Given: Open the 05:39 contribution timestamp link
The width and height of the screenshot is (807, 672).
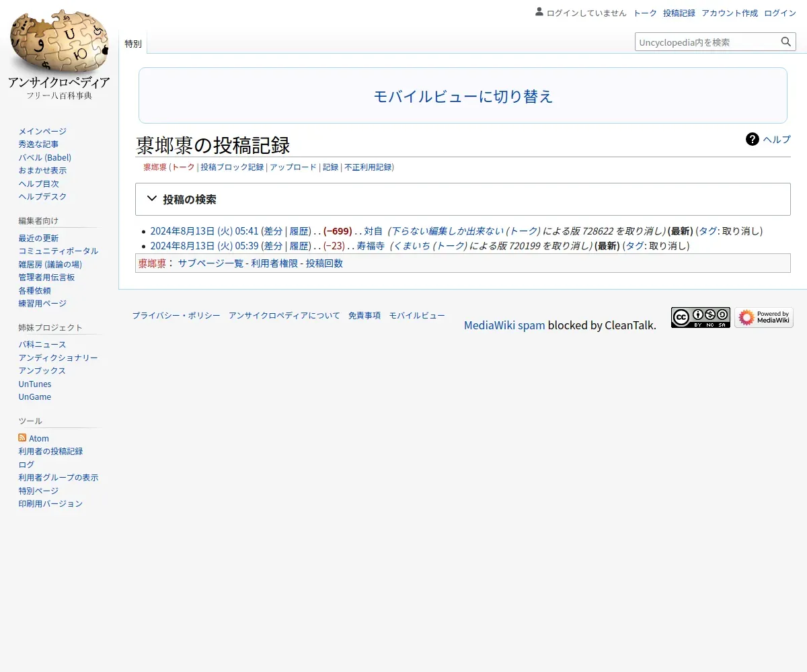Looking at the screenshot, I should (x=204, y=245).
